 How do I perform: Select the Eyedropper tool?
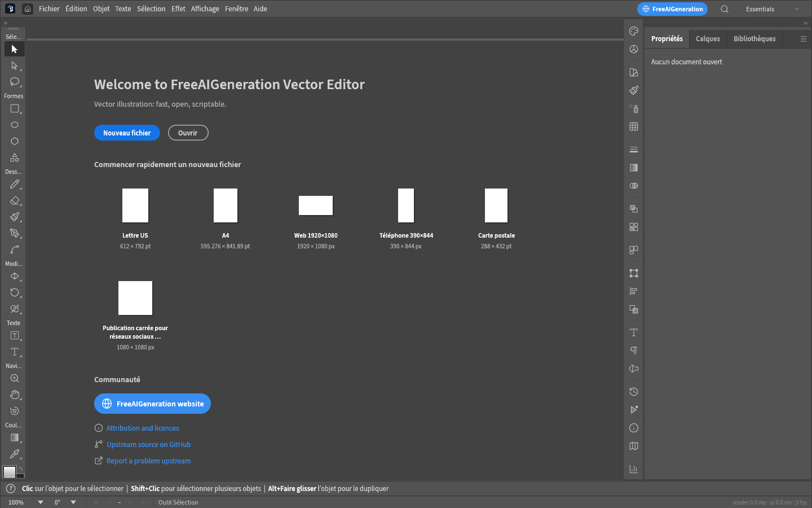15,454
